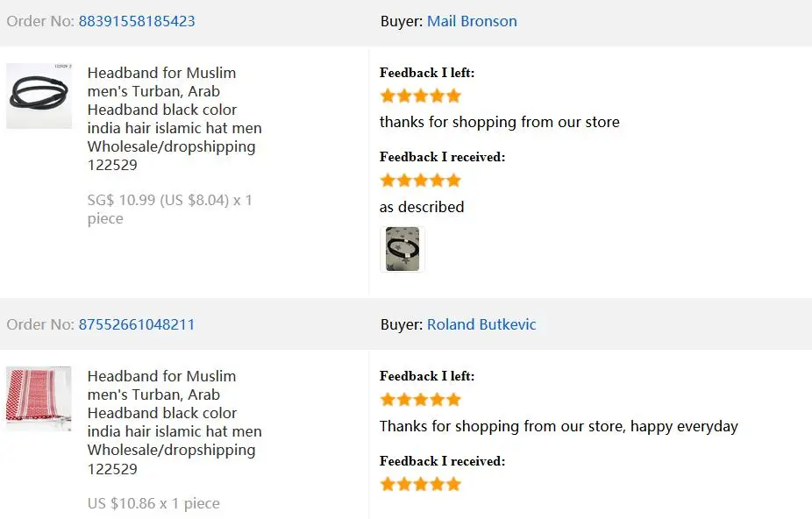Click star rating above 'as described' feedback

point(420,181)
